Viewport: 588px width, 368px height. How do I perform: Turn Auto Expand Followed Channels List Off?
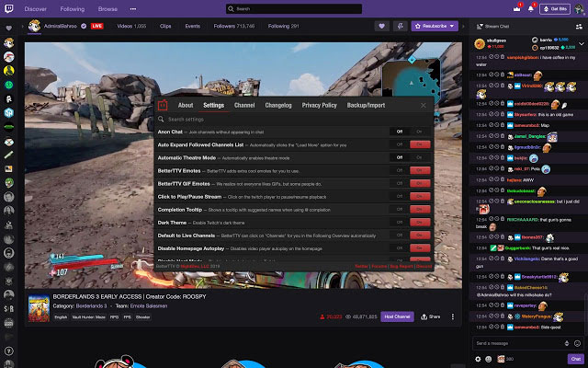400,144
